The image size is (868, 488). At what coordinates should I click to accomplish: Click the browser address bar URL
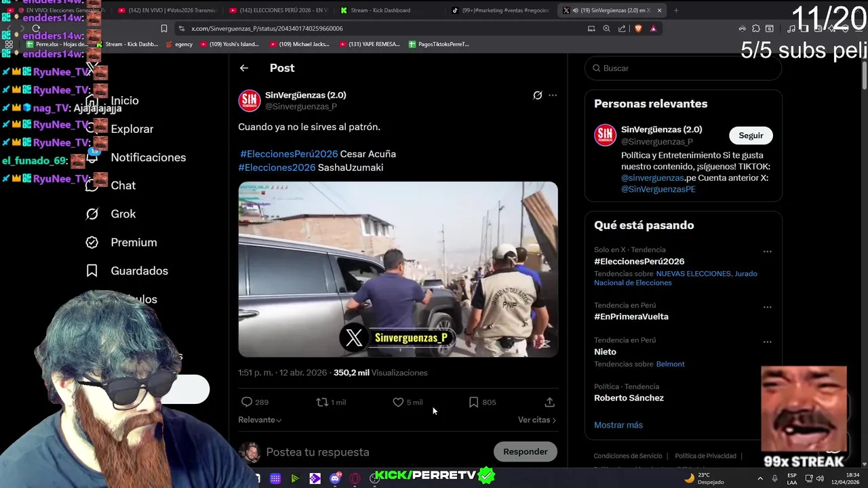(x=267, y=28)
